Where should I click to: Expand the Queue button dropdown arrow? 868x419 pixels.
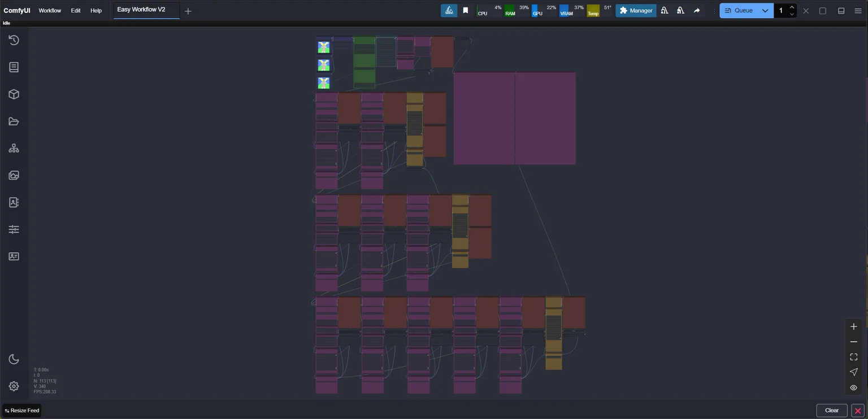click(765, 11)
